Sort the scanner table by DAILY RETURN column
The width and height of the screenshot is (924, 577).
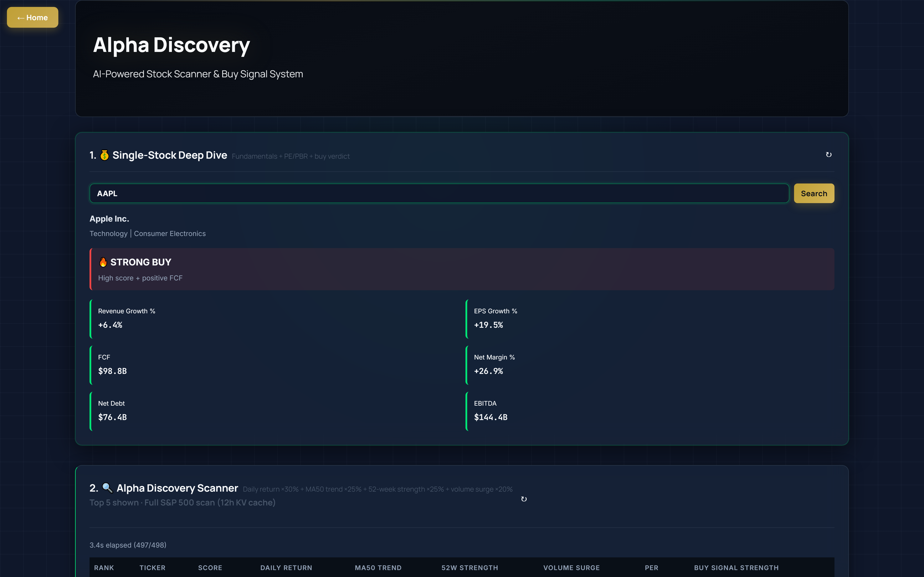(286, 567)
